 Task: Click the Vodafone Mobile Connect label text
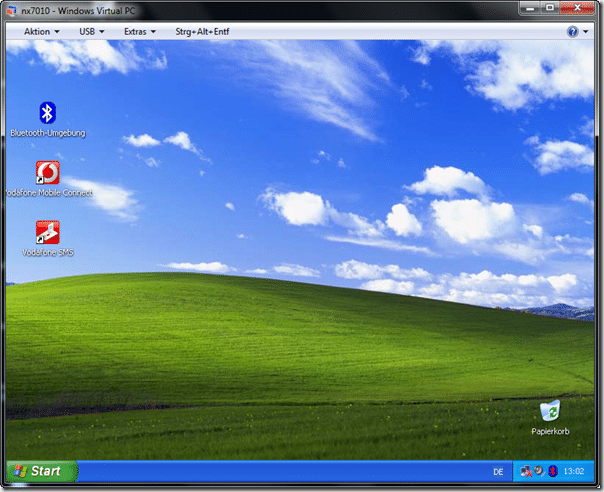[49, 193]
